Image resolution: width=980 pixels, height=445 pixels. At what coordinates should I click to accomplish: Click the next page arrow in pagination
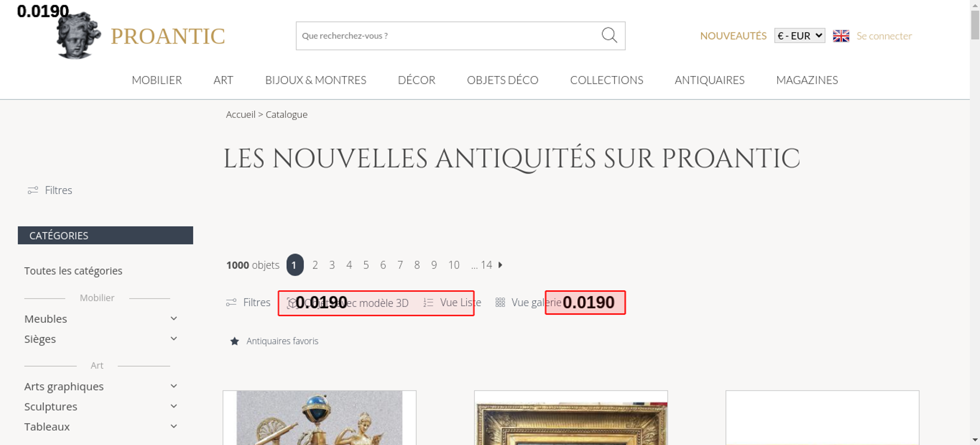[500, 265]
